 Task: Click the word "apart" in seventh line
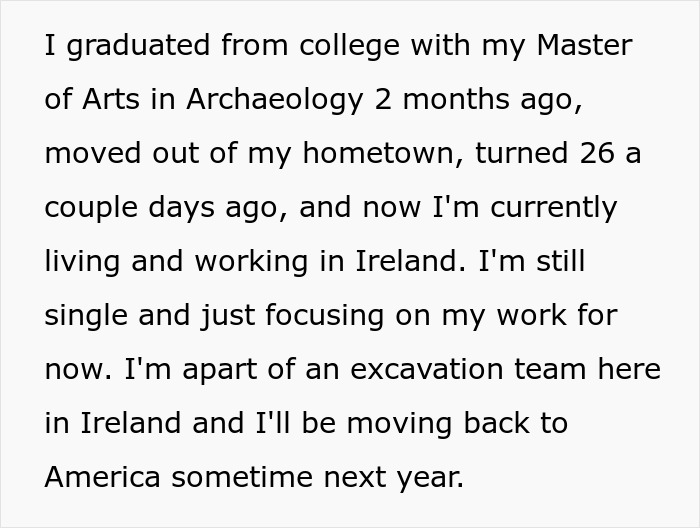click(220, 370)
